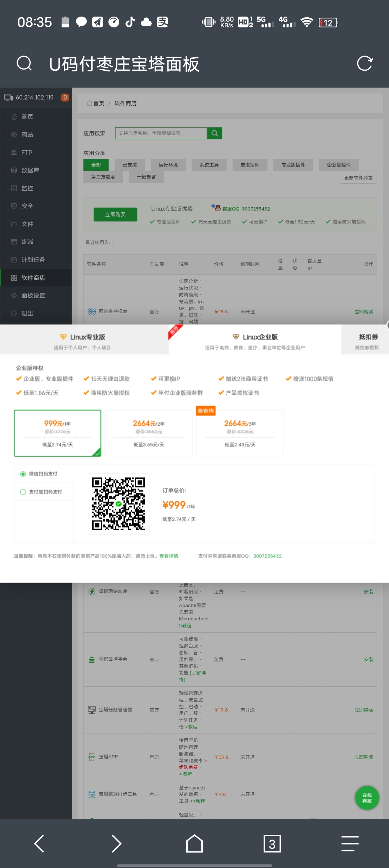This screenshot has height=868, width=389.
Task: Select the 专业版插件 category filter
Action: tap(293, 165)
